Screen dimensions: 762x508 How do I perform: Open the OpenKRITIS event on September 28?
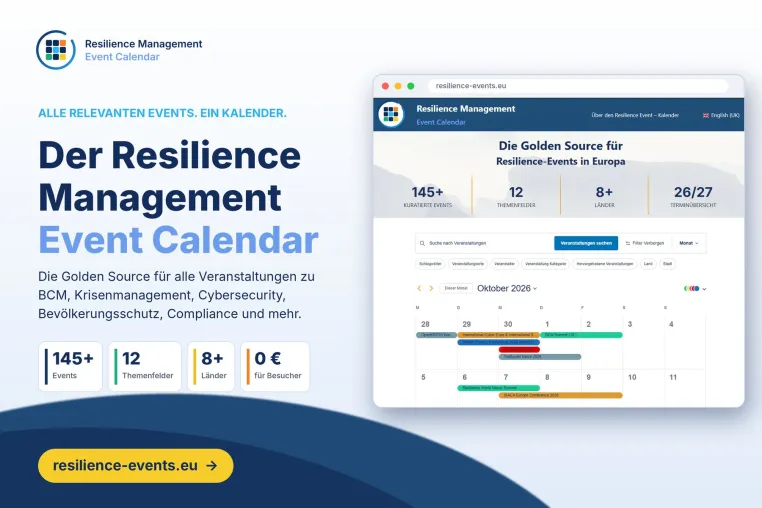436,335
